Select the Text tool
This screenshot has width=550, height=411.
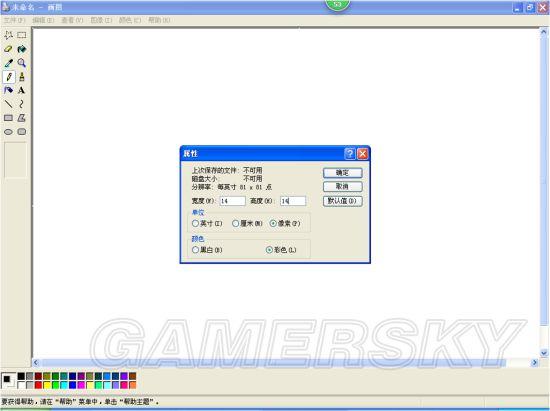pos(22,90)
